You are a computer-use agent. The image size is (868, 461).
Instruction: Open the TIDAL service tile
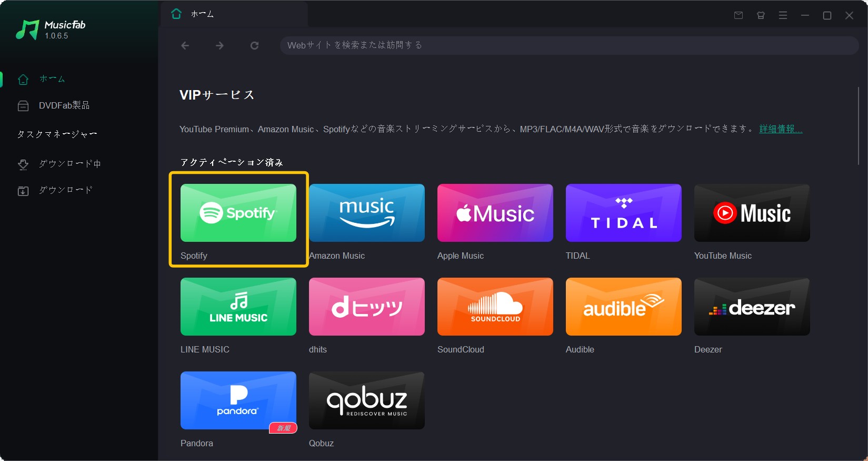(624, 213)
